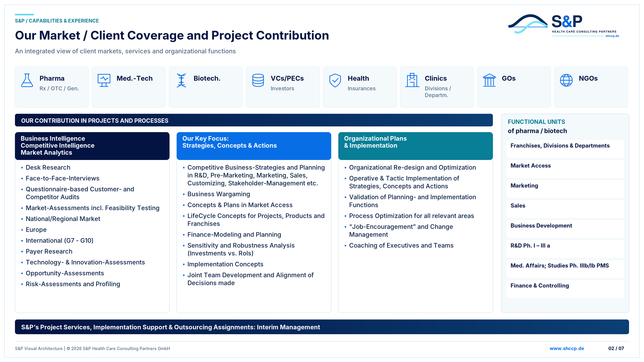Click the Clinics hospital building icon
Image resolution: width=644 pixels, height=362 pixels.
[412, 80]
